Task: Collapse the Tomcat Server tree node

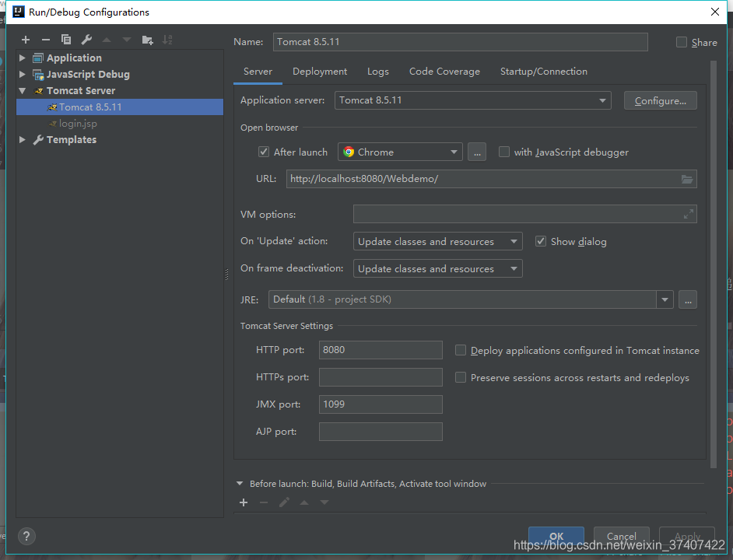Action: pos(22,91)
